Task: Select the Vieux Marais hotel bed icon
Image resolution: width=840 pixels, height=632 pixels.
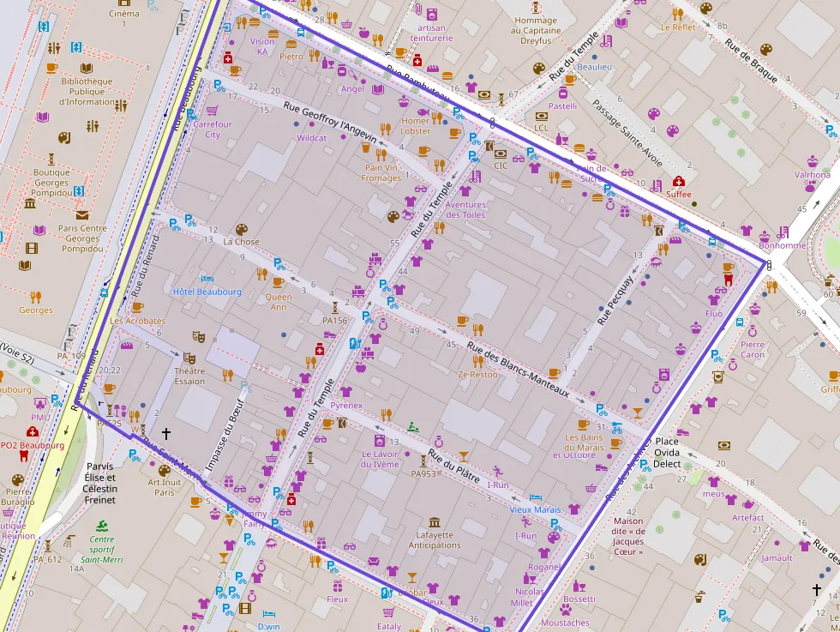Action: [x=535, y=497]
